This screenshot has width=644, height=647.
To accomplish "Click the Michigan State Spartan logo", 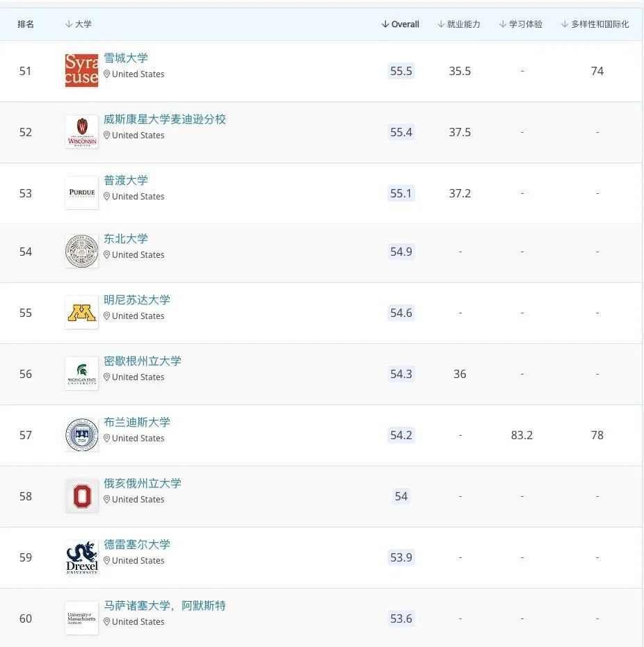I will [x=82, y=373].
